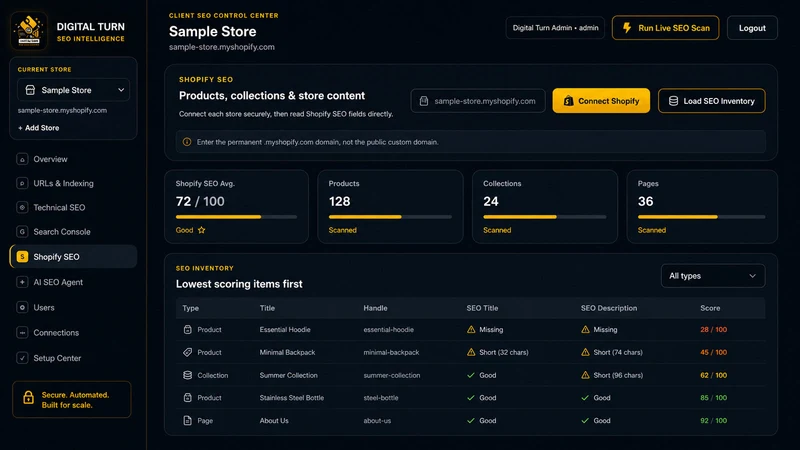The height and width of the screenshot is (450, 800).
Task: Click the SEO Description checkmark for About Us
Action: pos(585,420)
